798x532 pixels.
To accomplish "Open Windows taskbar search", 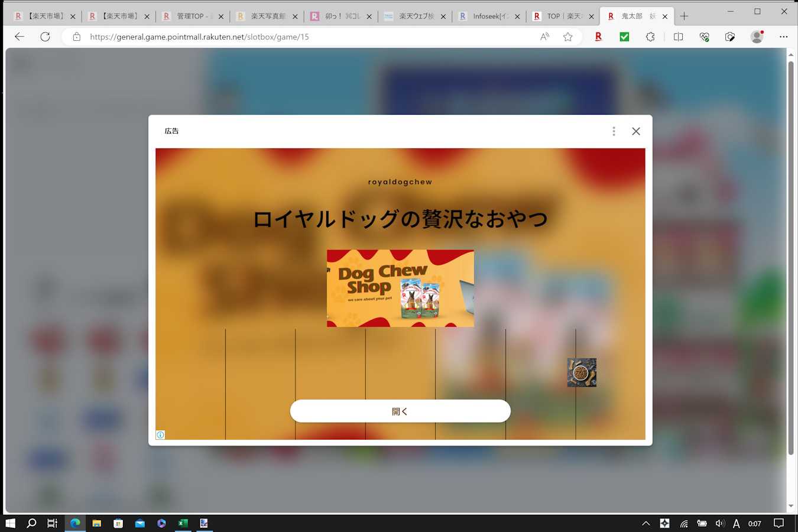I will 31,523.
